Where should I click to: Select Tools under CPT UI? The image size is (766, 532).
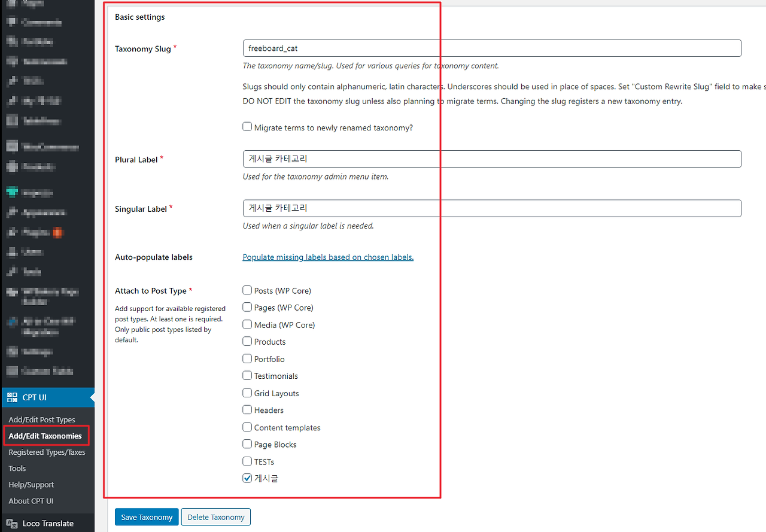17,468
